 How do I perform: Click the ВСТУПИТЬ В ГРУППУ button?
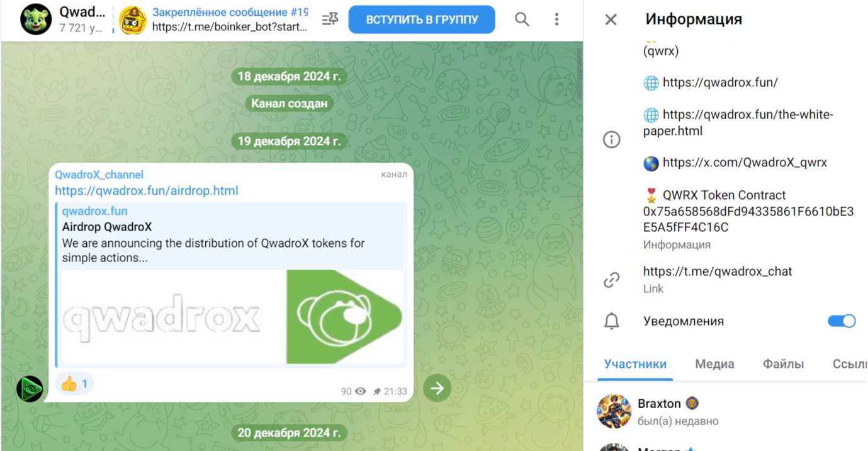[x=422, y=20]
